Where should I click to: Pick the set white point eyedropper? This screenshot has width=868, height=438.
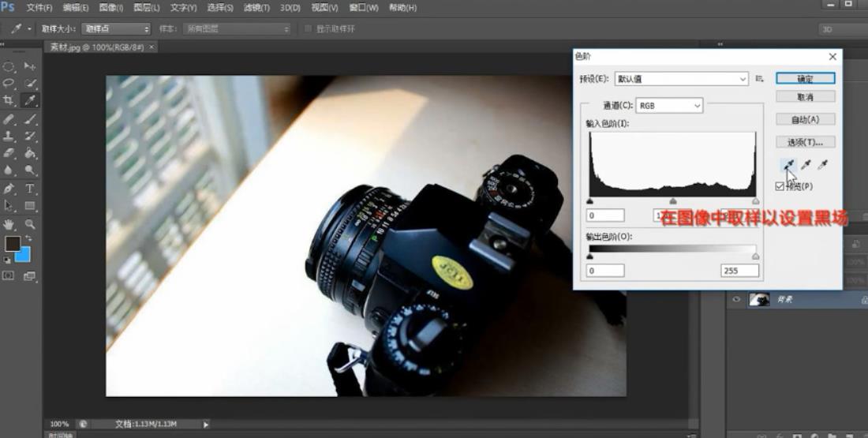click(823, 164)
